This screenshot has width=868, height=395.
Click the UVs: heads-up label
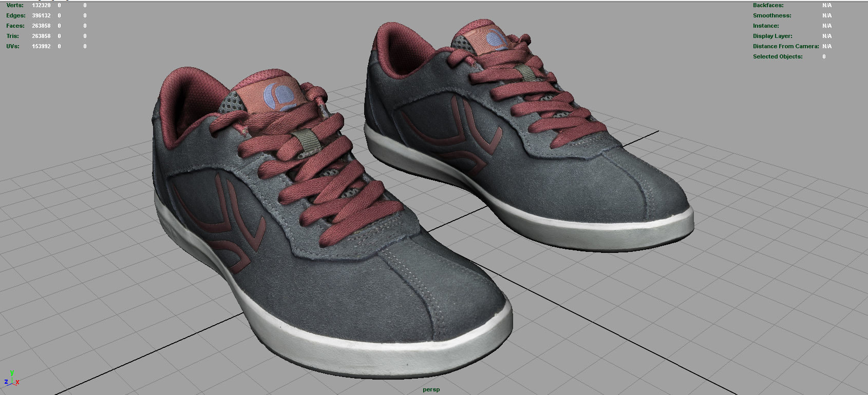coord(13,46)
